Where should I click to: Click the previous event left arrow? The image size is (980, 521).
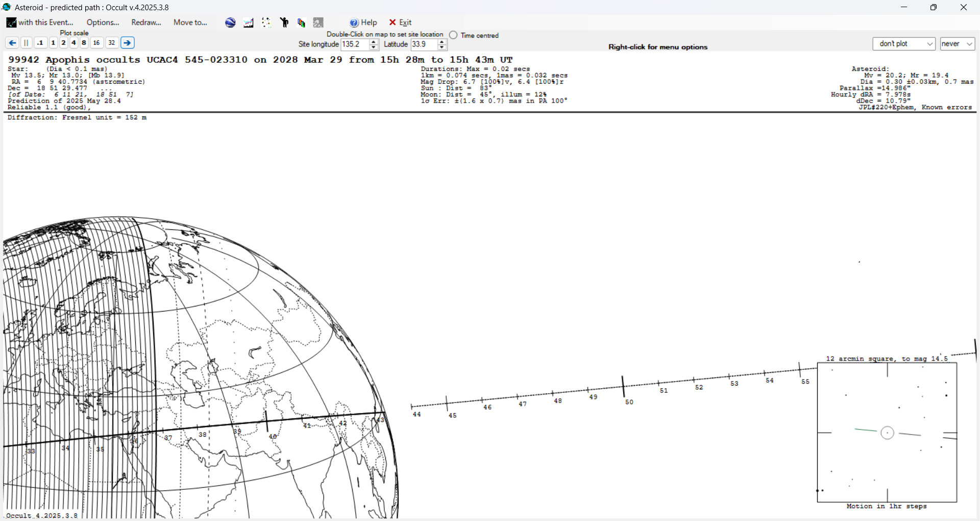click(12, 43)
